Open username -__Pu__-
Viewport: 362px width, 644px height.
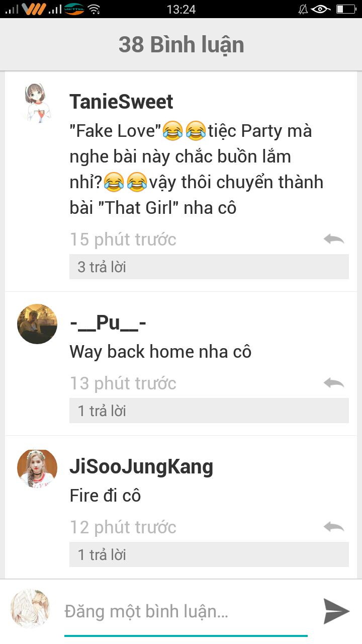click(108, 323)
